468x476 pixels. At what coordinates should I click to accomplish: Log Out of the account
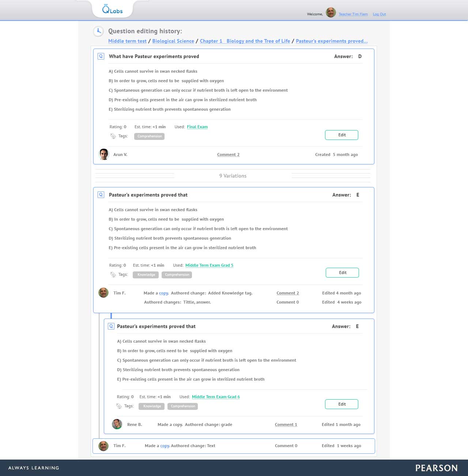coord(379,14)
